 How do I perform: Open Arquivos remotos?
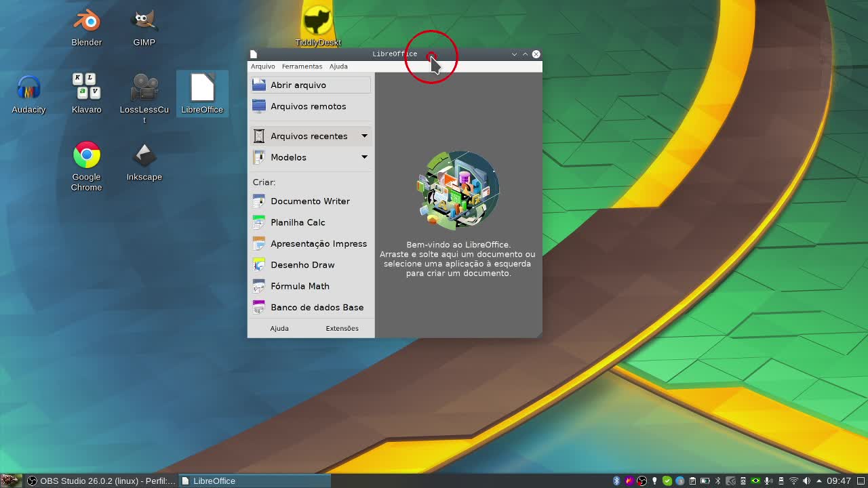(308, 106)
